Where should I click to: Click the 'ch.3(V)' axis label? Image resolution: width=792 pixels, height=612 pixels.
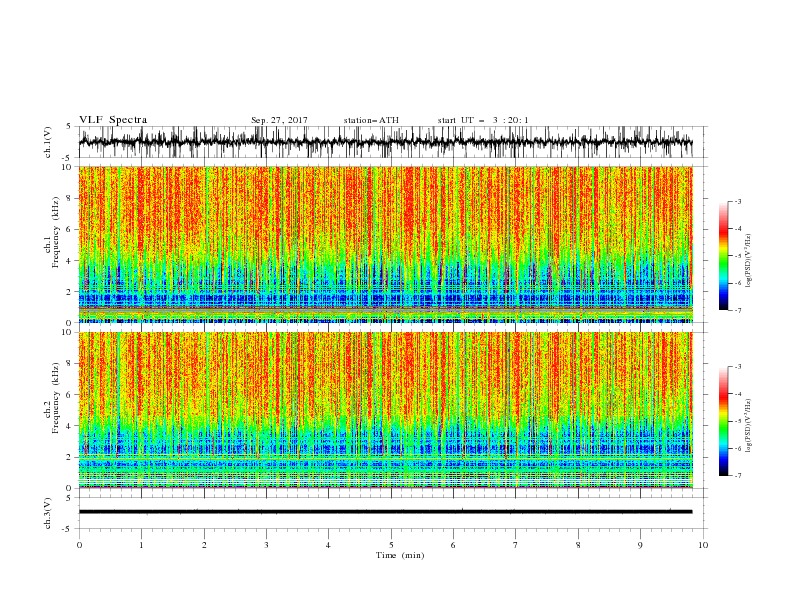tap(48, 513)
